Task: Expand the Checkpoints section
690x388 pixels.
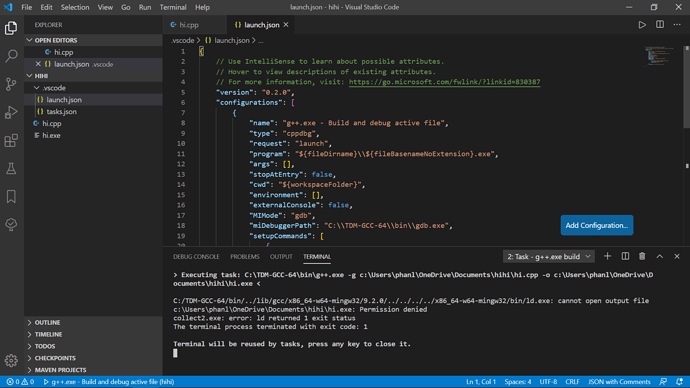Action: (93, 358)
